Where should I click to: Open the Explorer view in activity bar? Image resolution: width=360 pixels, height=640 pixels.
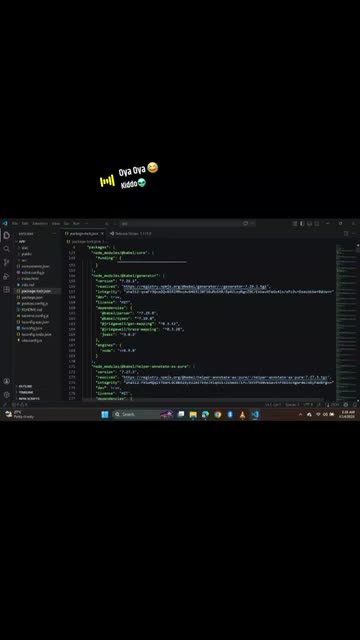click(x=7, y=236)
